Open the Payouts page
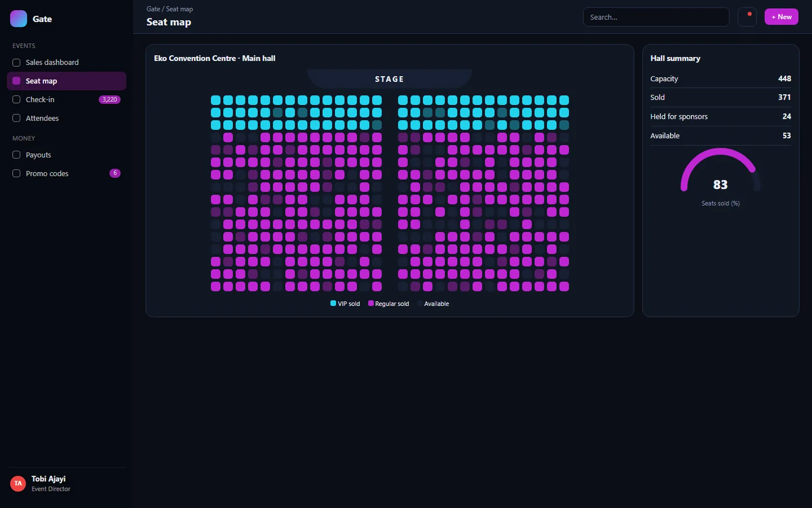The width and height of the screenshot is (812, 508). (x=66, y=155)
